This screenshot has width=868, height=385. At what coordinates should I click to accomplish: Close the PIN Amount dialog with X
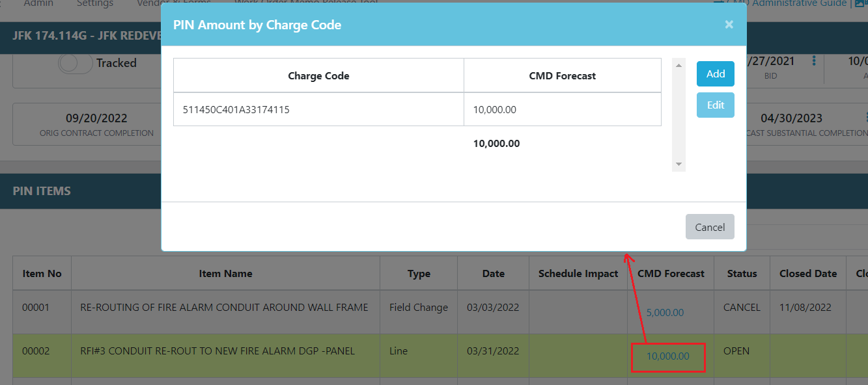point(729,25)
